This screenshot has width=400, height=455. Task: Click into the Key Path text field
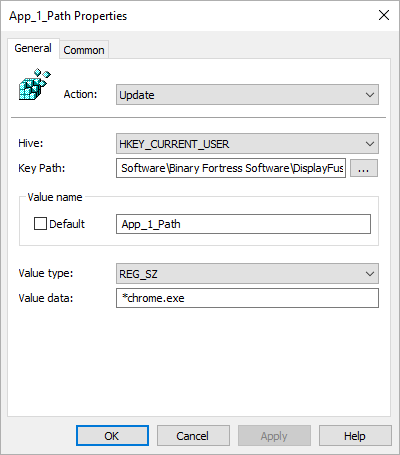pyautogui.click(x=231, y=168)
